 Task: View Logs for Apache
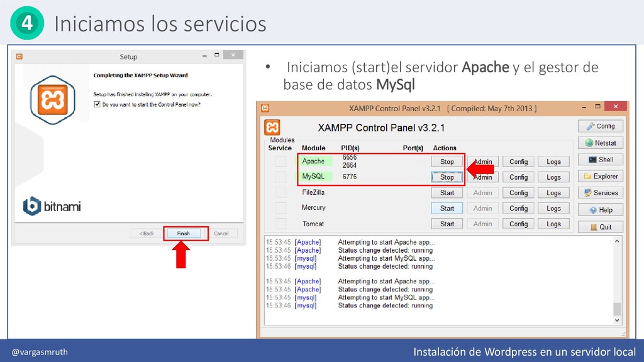tap(553, 162)
